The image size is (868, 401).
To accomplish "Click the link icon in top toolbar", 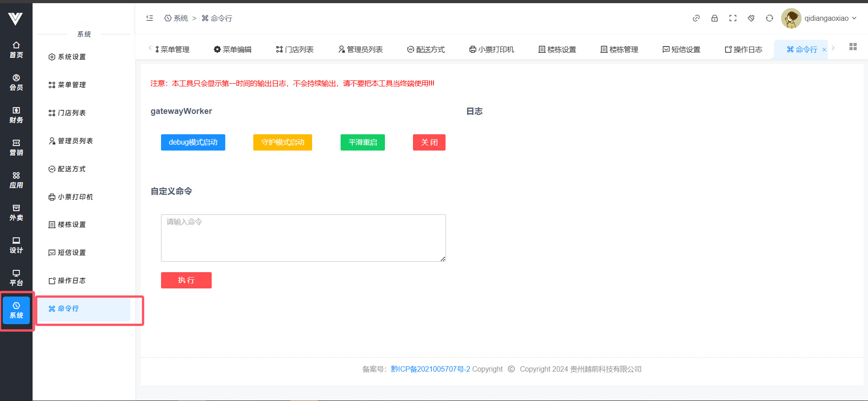I will (696, 18).
